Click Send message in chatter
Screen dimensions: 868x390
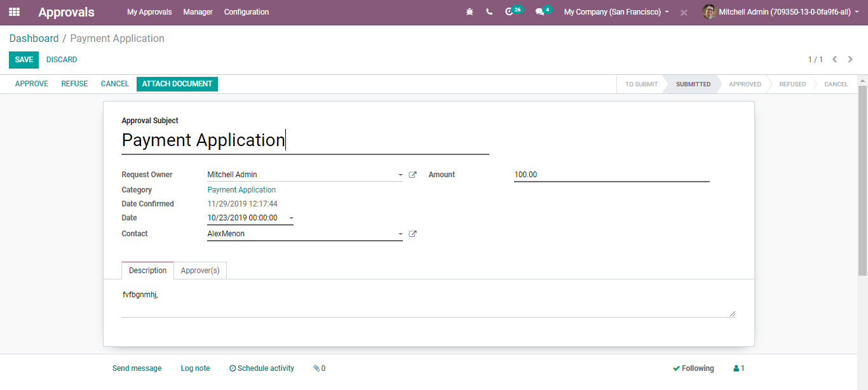pos(137,368)
